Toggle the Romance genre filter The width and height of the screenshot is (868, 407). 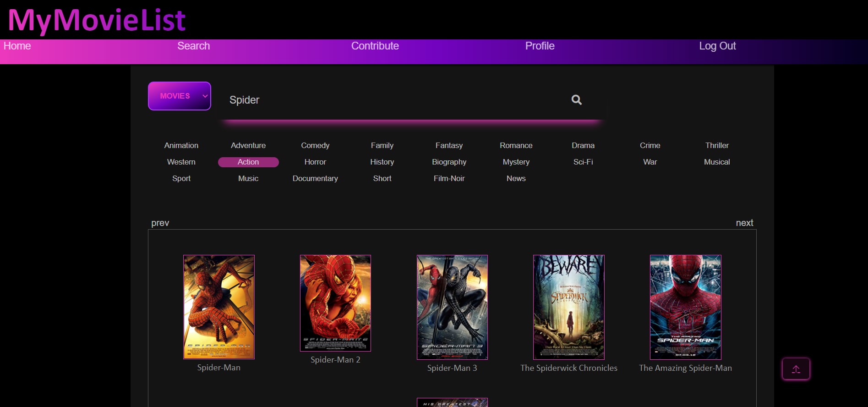[516, 145]
